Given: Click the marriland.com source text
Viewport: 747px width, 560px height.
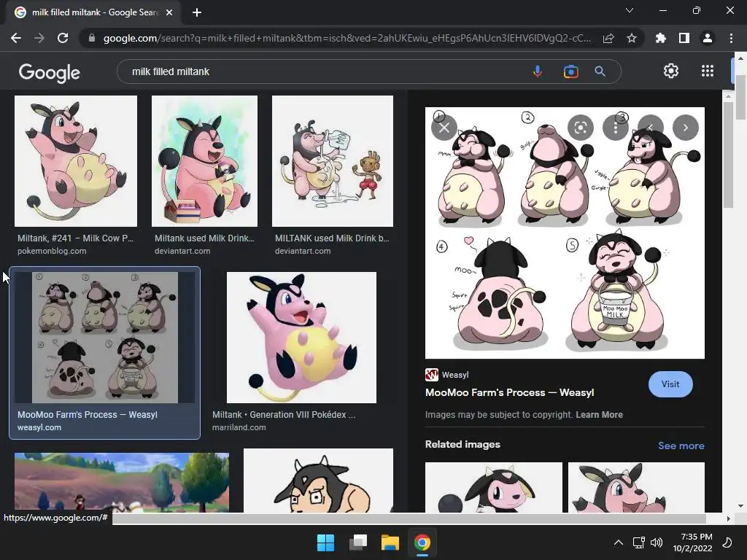Looking at the screenshot, I should point(239,427).
